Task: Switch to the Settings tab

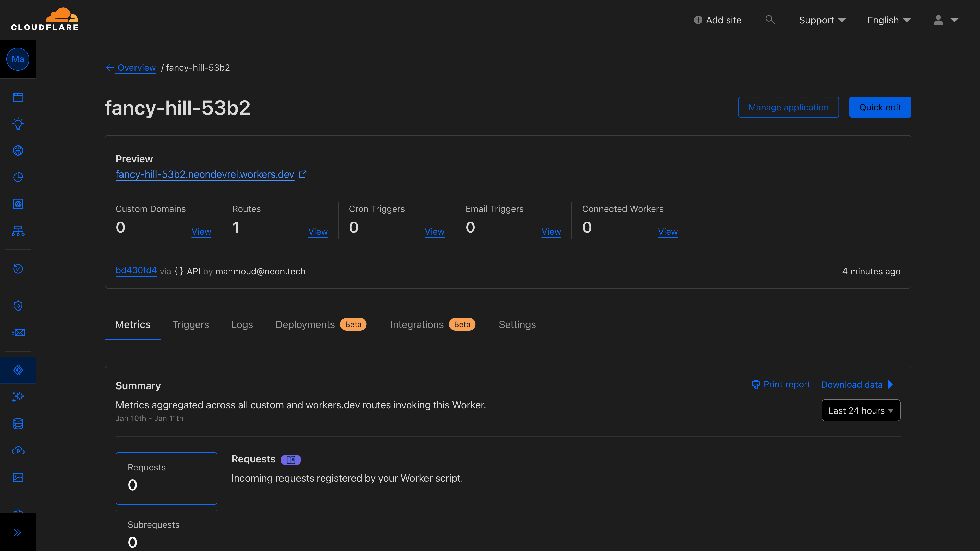Action: pos(517,324)
